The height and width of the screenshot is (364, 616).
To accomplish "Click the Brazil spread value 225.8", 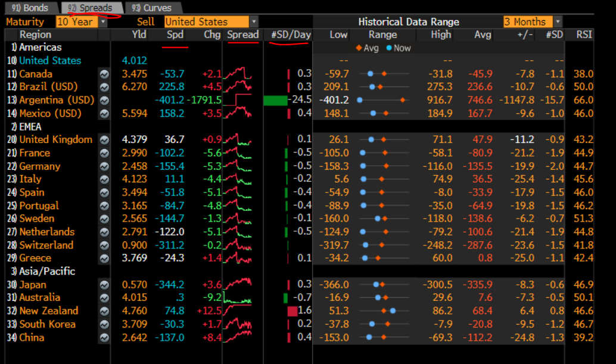I will tap(172, 87).
